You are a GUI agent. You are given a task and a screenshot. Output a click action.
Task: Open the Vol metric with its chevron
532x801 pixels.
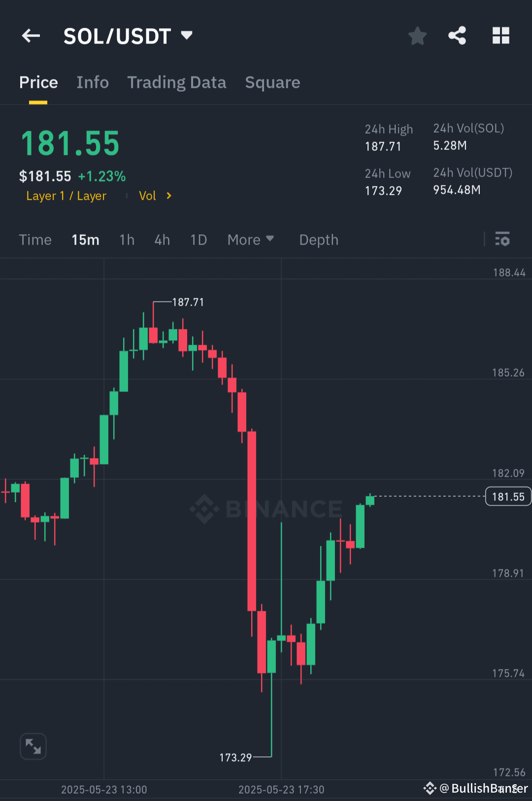click(x=155, y=196)
